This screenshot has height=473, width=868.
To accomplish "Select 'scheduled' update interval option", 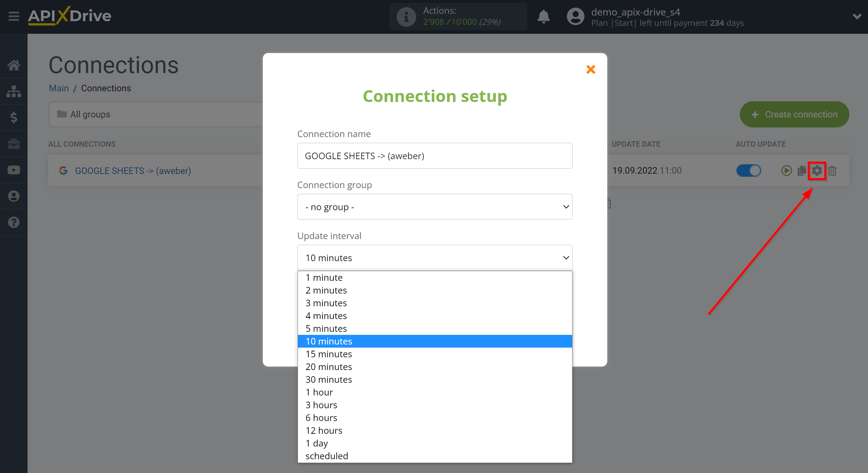I will click(x=327, y=455).
